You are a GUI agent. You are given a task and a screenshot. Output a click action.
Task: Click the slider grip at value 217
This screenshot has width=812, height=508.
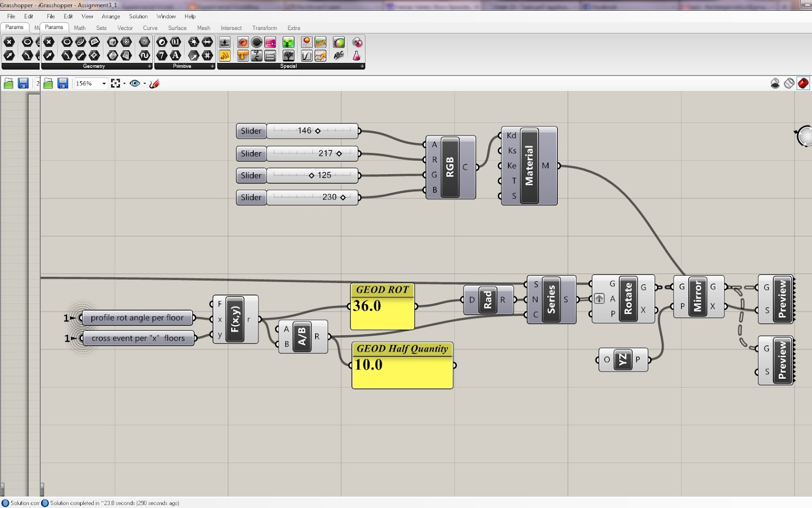pos(339,153)
